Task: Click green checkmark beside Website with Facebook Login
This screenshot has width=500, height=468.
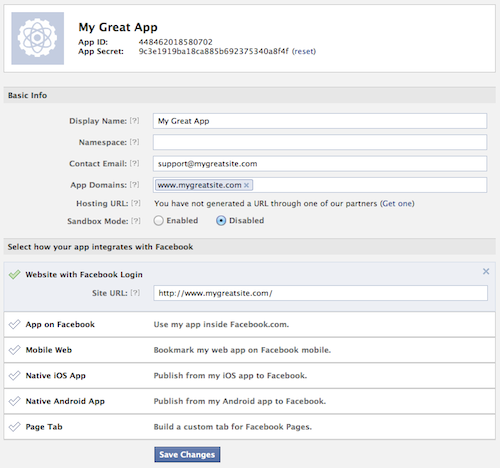Action: click(14, 274)
